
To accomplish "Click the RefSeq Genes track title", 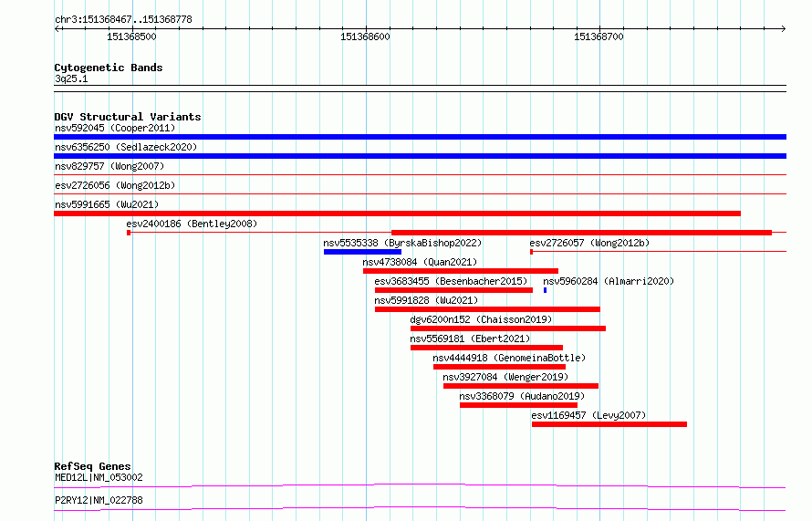I will tap(93, 466).
